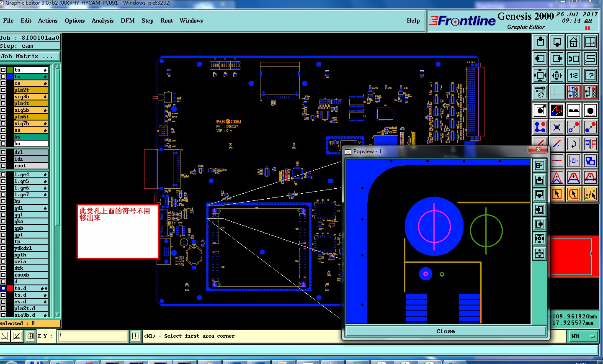Click the Close button in Popview
The height and width of the screenshot is (364, 603).
446,331
